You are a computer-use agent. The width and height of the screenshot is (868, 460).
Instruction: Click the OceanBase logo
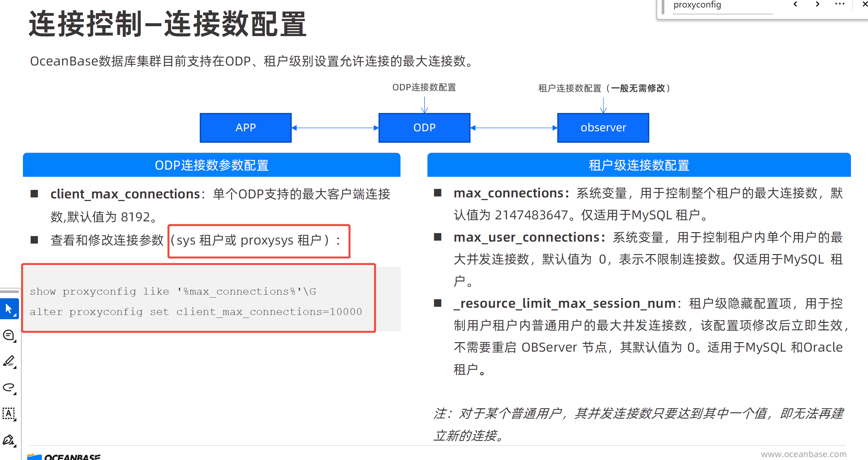coord(64,456)
